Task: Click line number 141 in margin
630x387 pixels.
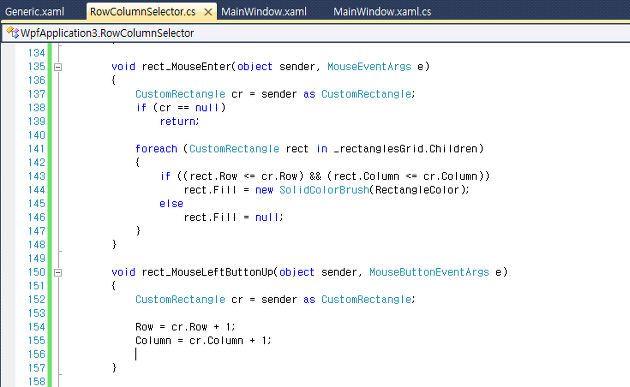Action: 37,149
